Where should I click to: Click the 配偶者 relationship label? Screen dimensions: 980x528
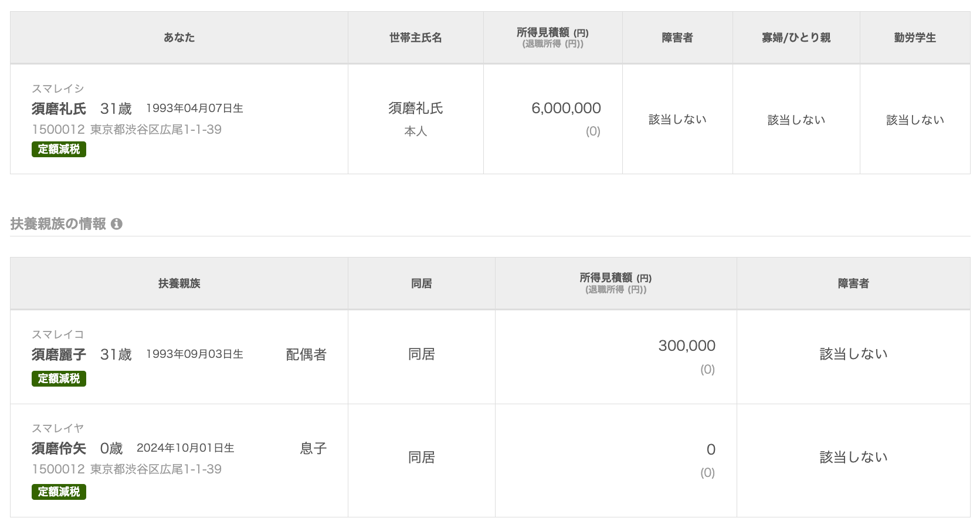pyautogui.click(x=306, y=354)
